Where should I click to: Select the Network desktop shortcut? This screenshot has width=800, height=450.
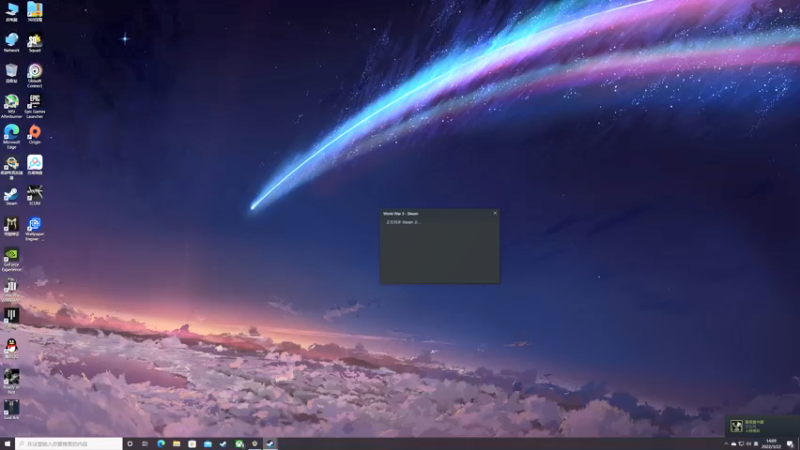(11, 42)
